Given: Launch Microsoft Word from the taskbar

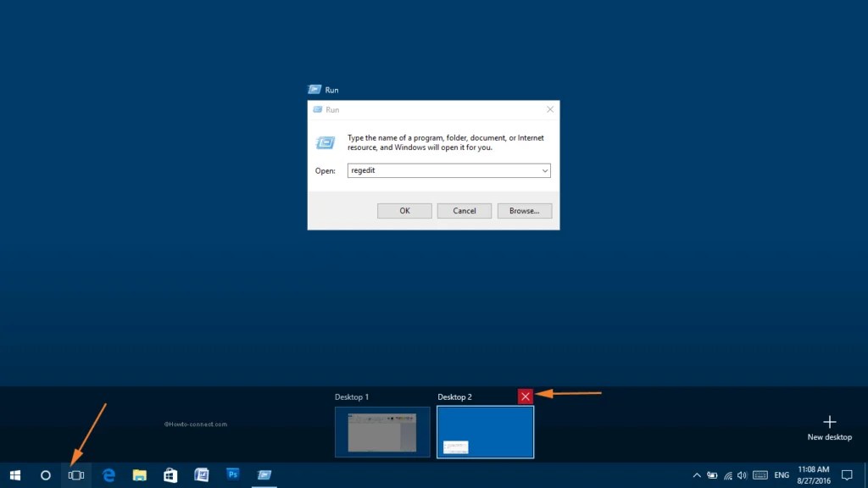Looking at the screenshot, I should (x=201, y=474).
